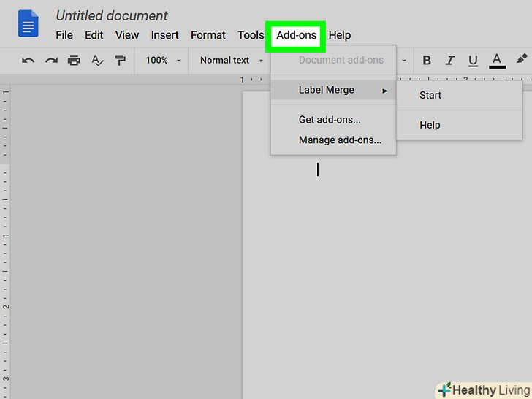This screenshot has width=532, height=399.
Task: Open the Insert menu
Action: (164, 35)
